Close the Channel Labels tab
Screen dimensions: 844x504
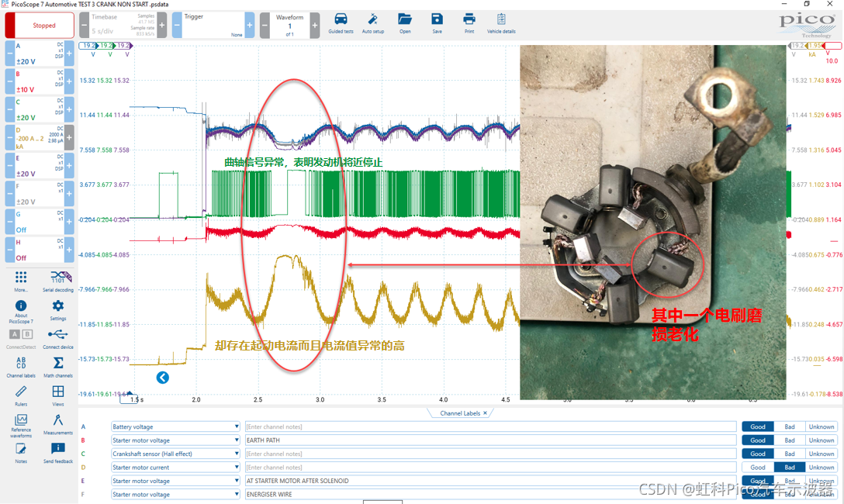point(485,413)
